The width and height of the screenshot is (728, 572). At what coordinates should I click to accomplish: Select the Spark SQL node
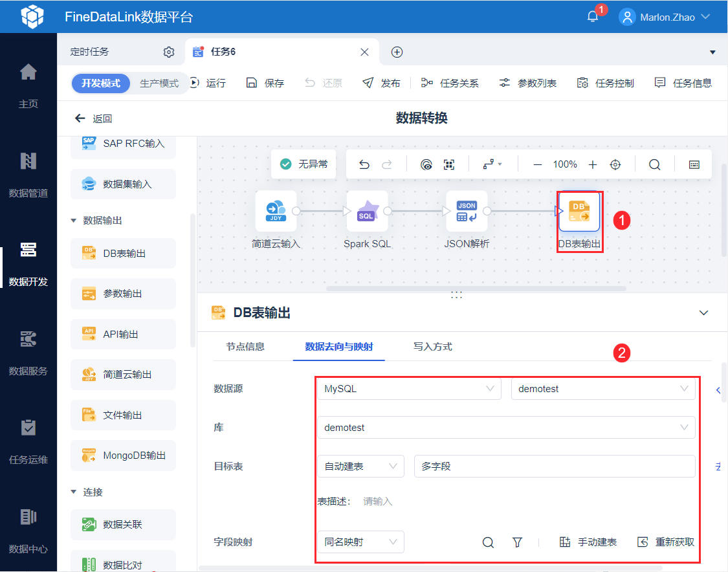tap(368, 211)
